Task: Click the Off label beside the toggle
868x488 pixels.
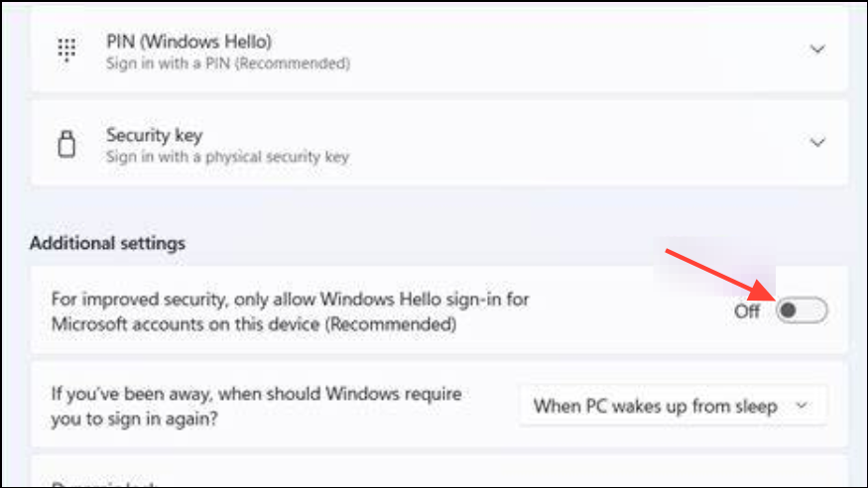Action: click(x=747, y=311)
